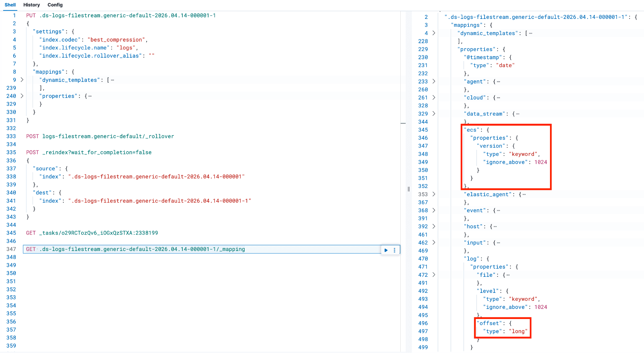This screenshot has width=644, height=353.
Task: Unfold the log file properties
Action: point(434,275)
